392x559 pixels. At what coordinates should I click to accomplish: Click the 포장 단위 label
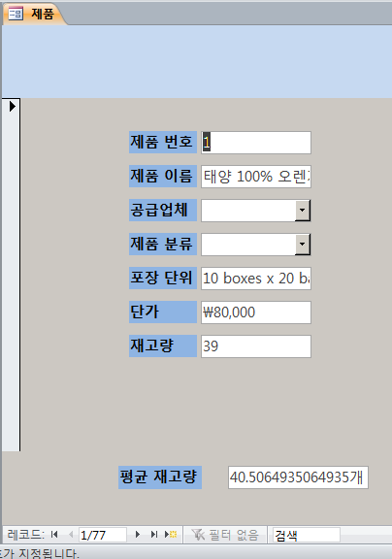(x=163, y=279)
